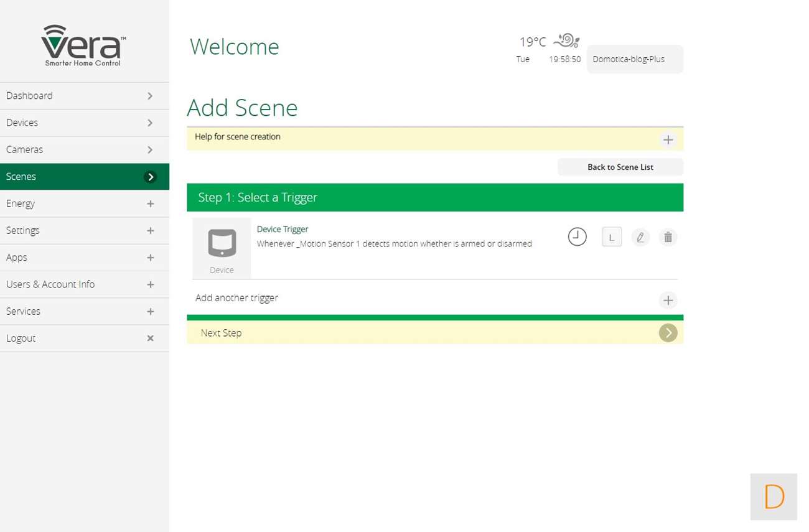Open the Dashboard menu item
809x532 pixels.
85,96
